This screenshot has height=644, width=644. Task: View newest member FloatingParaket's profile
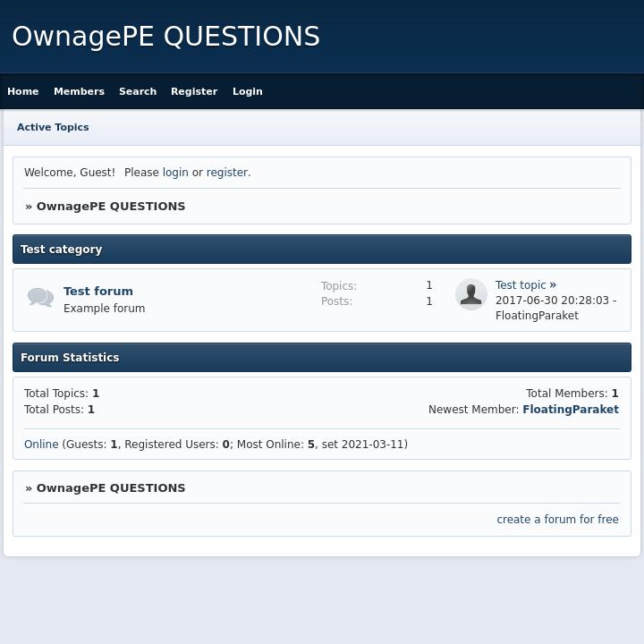[x=571, y=410]
